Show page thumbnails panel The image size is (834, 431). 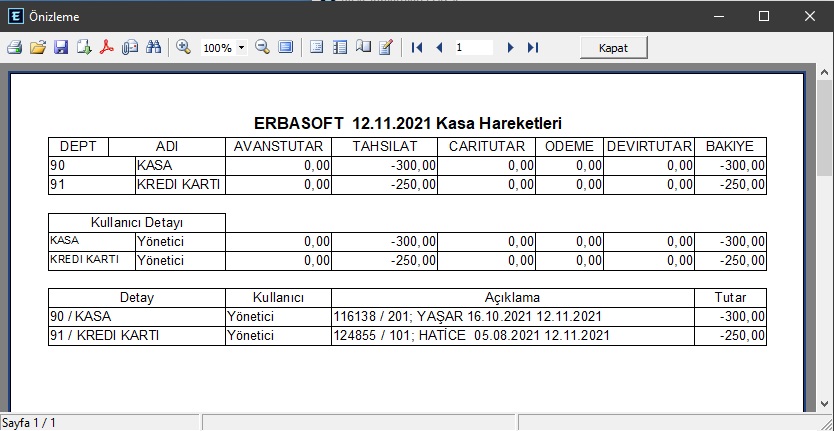coord(340,47)
